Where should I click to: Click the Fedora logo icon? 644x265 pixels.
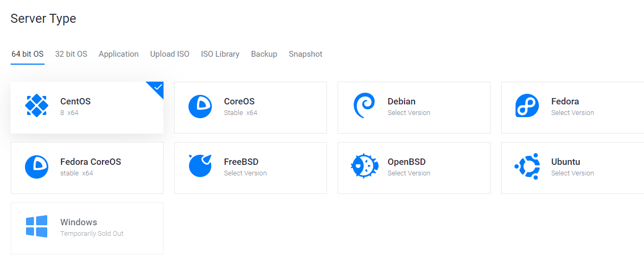[x=527, y=106]
